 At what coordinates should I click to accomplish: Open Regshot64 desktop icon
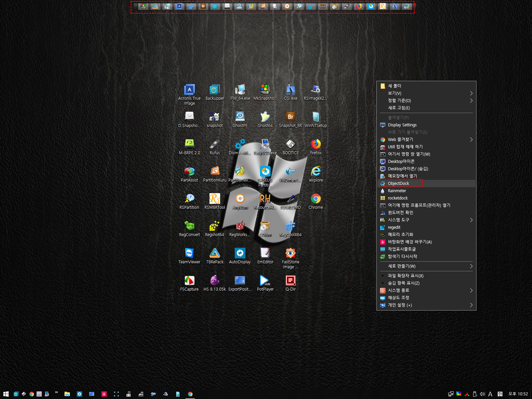click(x=215, y=229)
